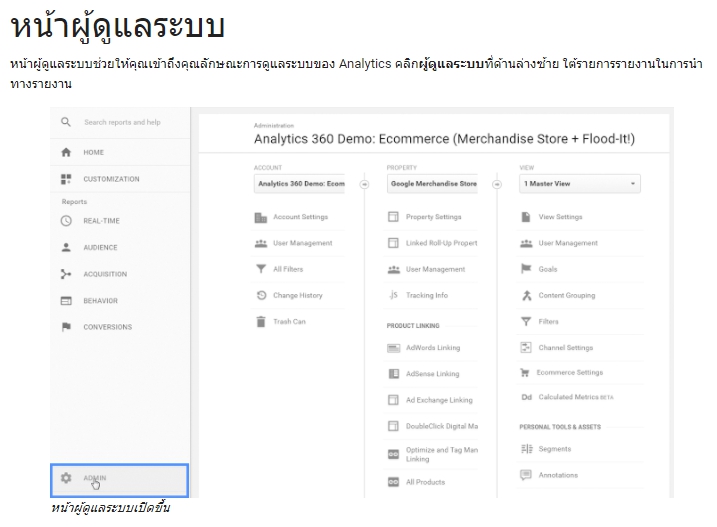Click the Admin gear icon
Screen dimensions: 717x527
66,478
